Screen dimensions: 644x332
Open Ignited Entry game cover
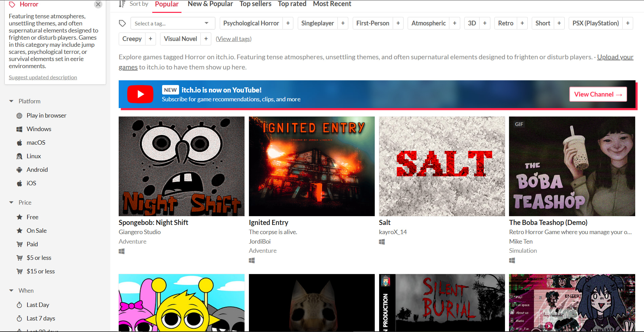312,166
